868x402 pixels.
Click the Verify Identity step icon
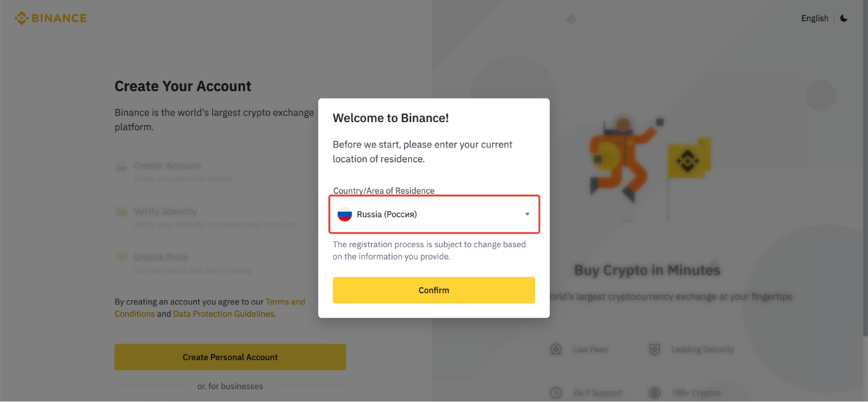point(122,212)
